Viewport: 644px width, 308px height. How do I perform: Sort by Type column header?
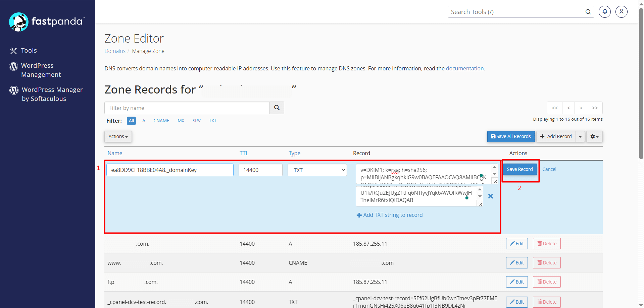(x=294, y=153)
